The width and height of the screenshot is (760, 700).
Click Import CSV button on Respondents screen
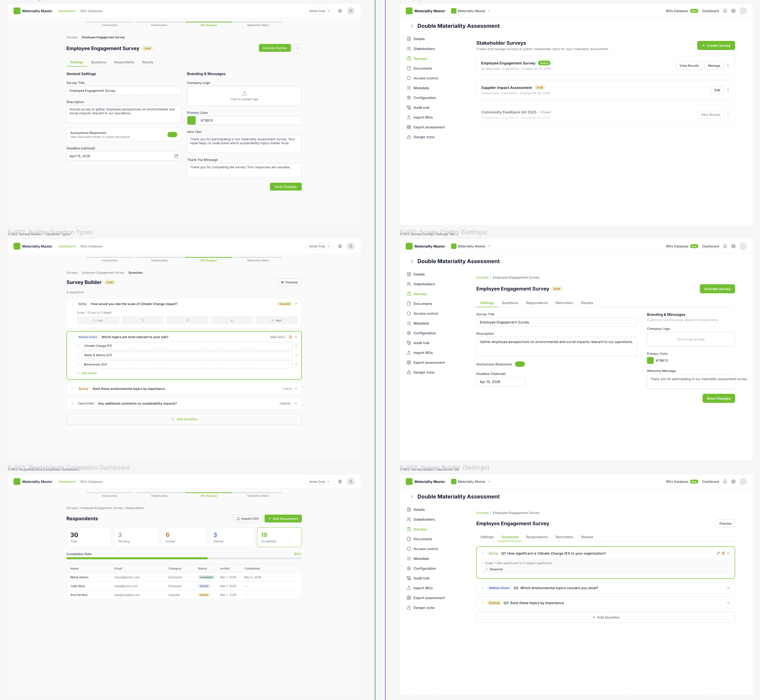[248, 519]
